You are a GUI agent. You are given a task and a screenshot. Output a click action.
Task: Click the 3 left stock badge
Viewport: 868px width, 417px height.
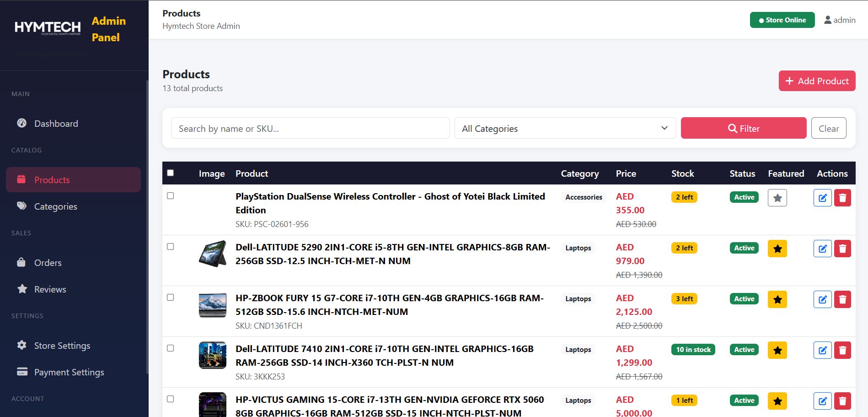[684, 299]
